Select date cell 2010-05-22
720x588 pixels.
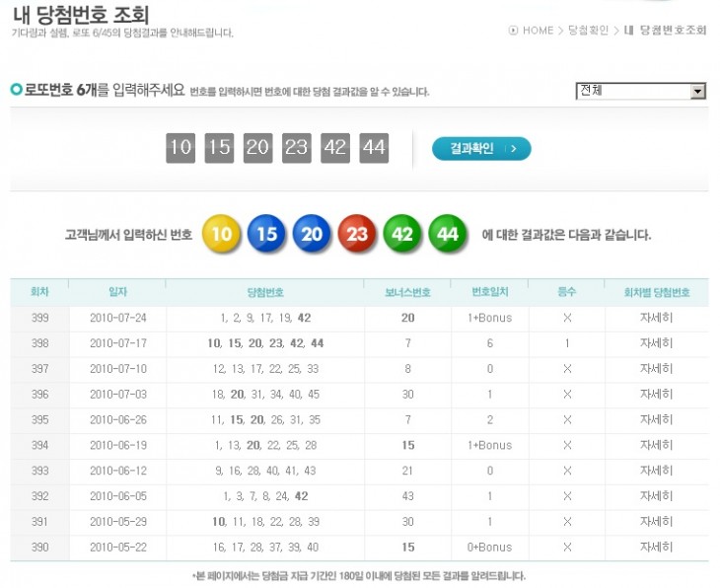[118, 548]
